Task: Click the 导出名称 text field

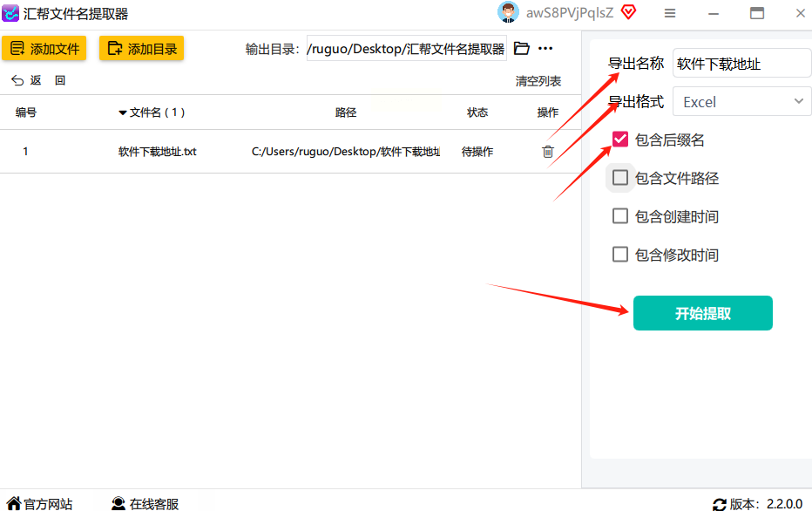Action: tap(742, 64)
